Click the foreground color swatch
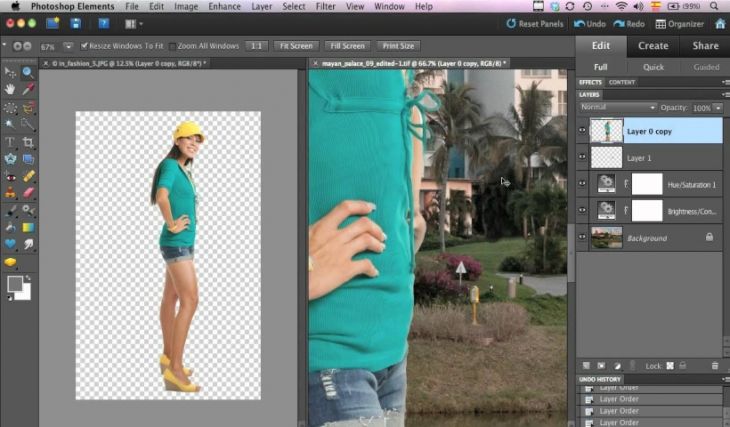Screen dimensions: 730x427 15,284
